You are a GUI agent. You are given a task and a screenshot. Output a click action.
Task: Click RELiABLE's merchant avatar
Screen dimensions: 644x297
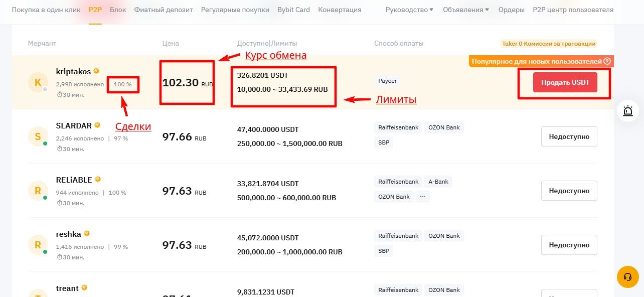38,191
